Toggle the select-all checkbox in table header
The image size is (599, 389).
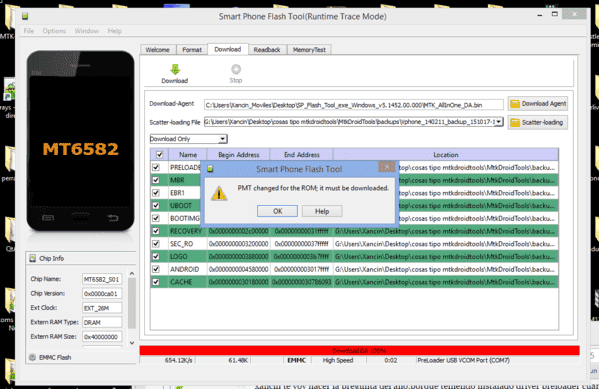pyautogui.click(x=159, y=154)
